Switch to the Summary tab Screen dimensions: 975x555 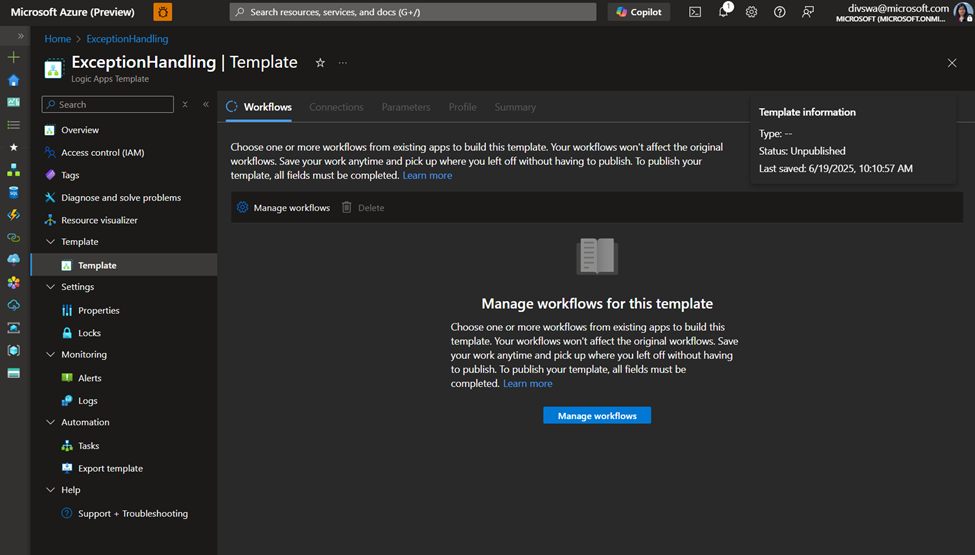515,107
